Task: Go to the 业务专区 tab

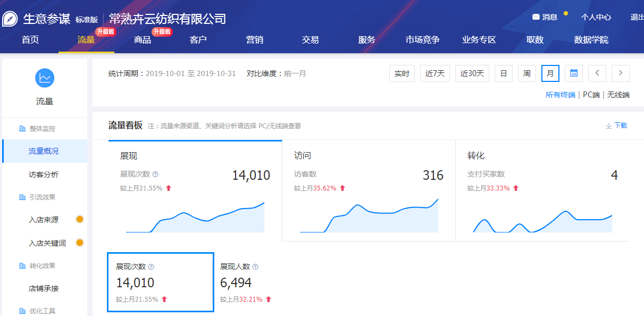Action: pos(479,40)
